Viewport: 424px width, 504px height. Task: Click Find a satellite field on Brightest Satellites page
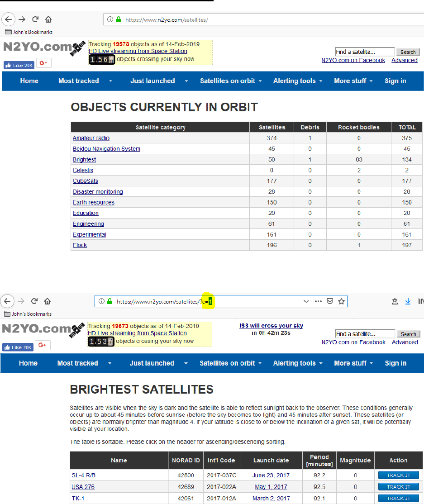(x=365, y=334)
